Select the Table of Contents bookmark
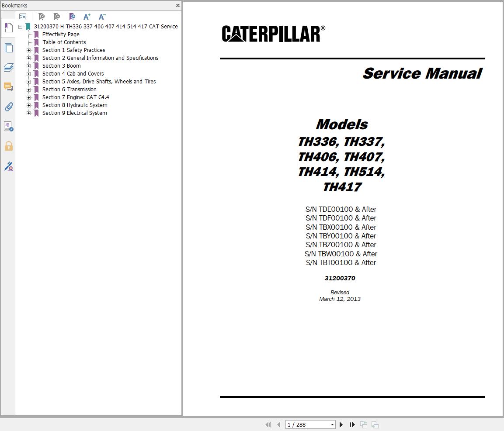504x431 pixels. click(64, 42)
